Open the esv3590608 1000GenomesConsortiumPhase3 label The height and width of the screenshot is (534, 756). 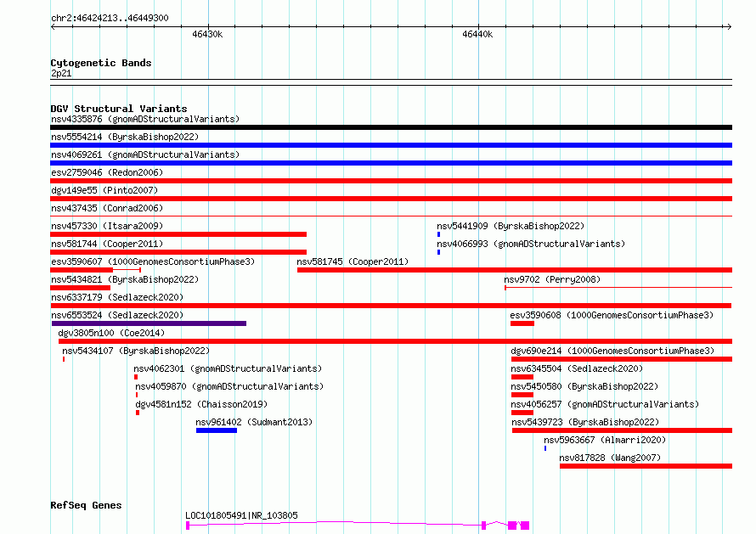point(612,315)
